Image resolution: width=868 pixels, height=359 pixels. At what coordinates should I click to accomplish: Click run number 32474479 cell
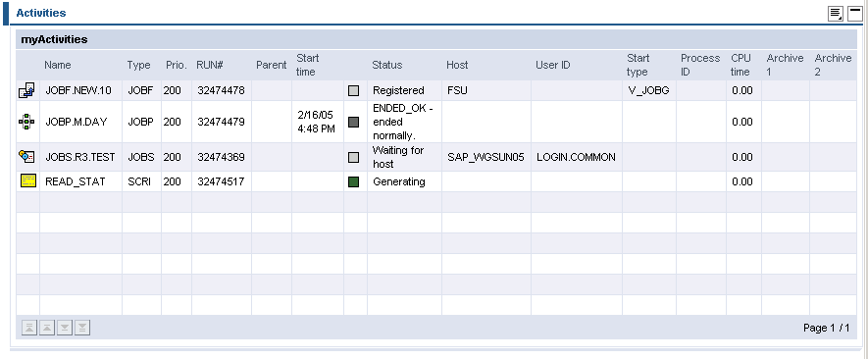pos(222,122)
